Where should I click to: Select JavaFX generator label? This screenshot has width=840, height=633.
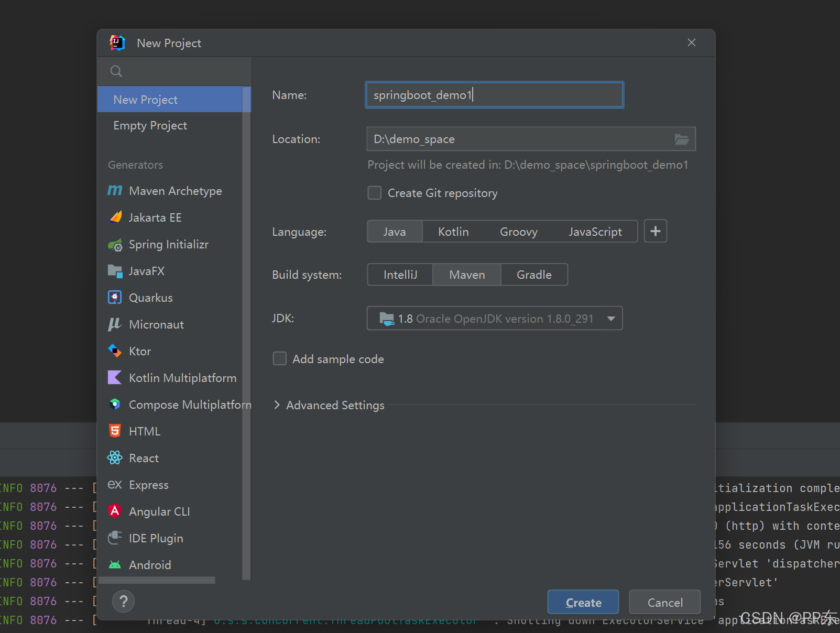[x=147, y=271]
